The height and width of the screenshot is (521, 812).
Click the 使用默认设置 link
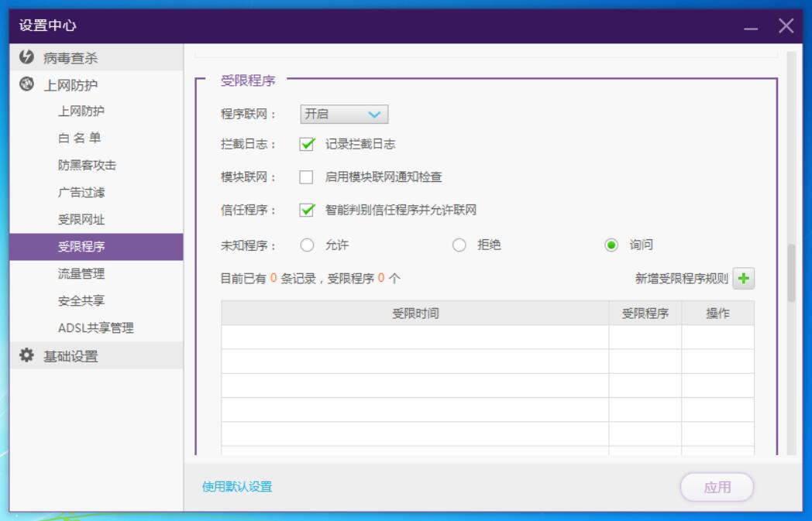[237, 486]
